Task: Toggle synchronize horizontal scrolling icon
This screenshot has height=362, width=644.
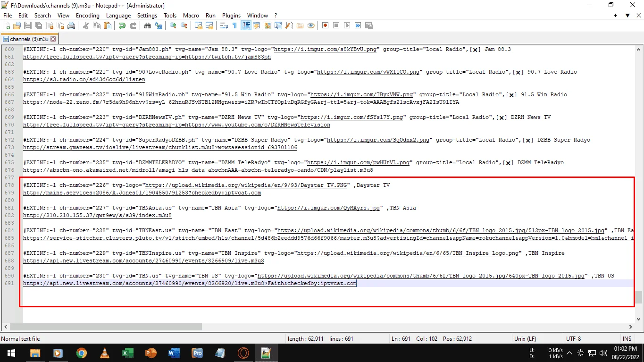Action: [x=209, y=25]
